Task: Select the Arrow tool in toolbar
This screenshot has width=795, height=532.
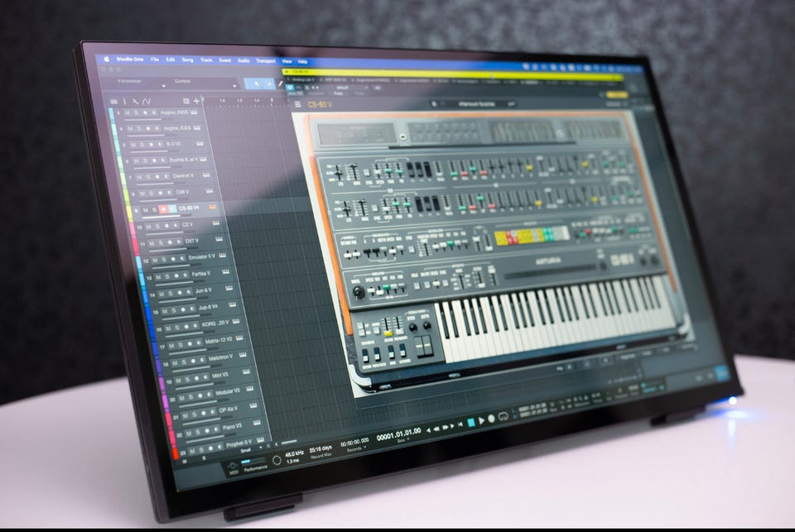Action: point(257,84)
